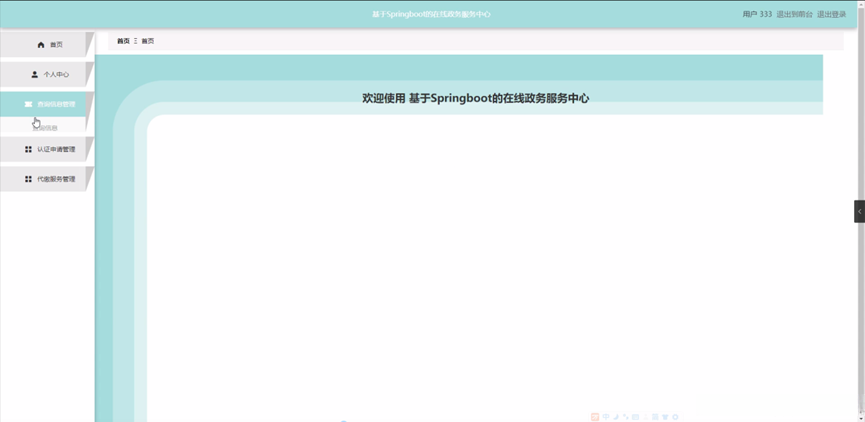The height and width of the screenshot is (422, 865).
Task: Open the 查询信息 submenu entry
Action: (x=44, y=127)
